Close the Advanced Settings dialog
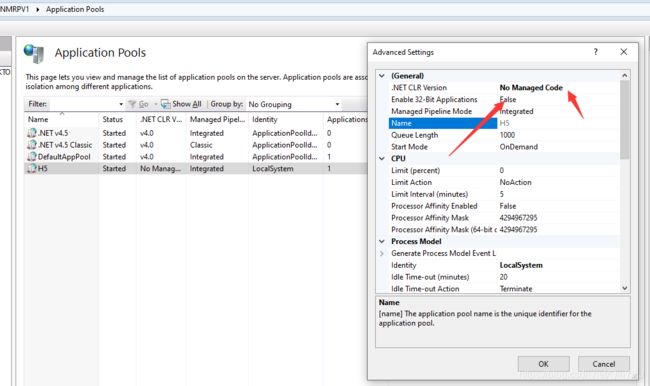The image size is (650, 386). [623, 52]
